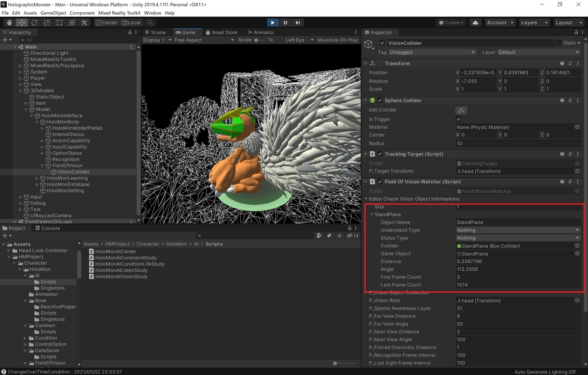Screen dimensions: 588x375
Task: Select the Rect tool in the toolbar
Action: click(59, 23)
